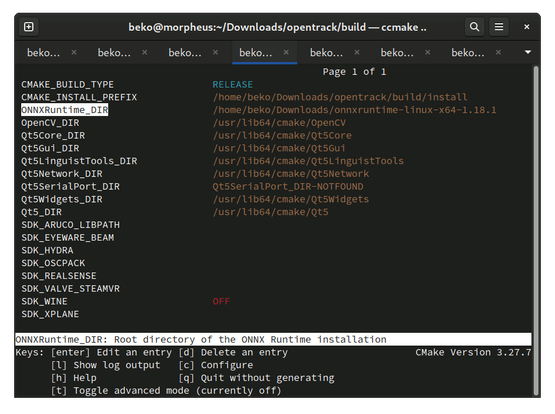Click the CMAKE_INSTALL_PREFIX path value
This screenshot has height=414, width=555.
[x=340, y=97]
